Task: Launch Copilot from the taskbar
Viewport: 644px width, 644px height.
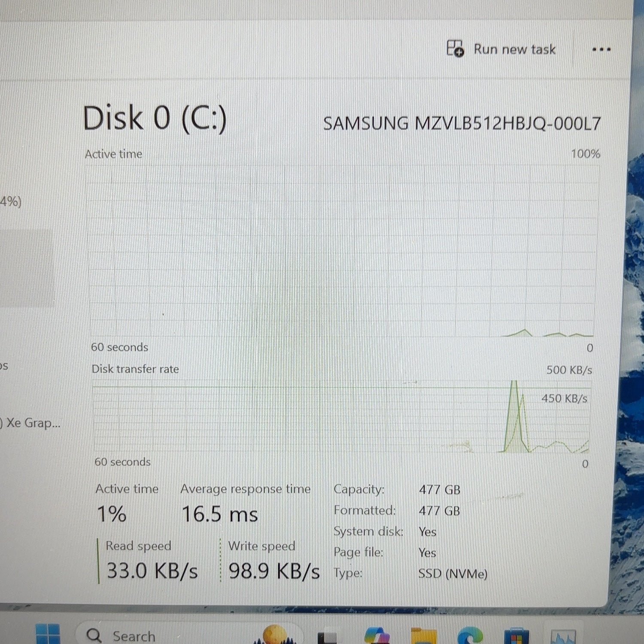Action: pos(377,635)
